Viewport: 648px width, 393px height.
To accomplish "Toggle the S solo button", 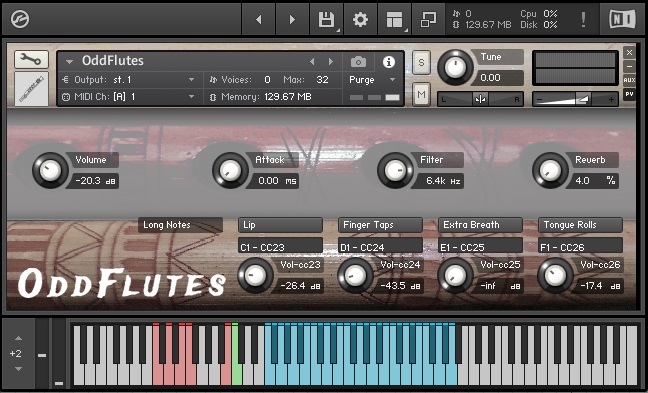I will pos(421,62).
